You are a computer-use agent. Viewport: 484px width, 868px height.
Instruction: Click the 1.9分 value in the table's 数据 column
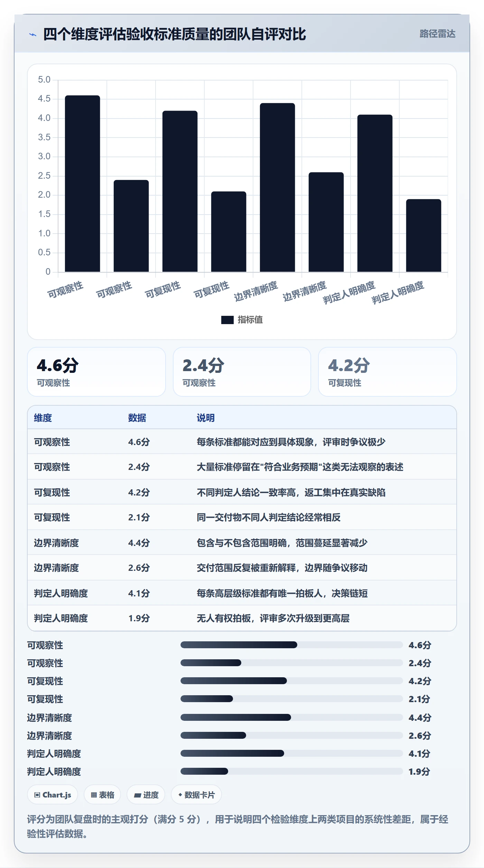139,618
